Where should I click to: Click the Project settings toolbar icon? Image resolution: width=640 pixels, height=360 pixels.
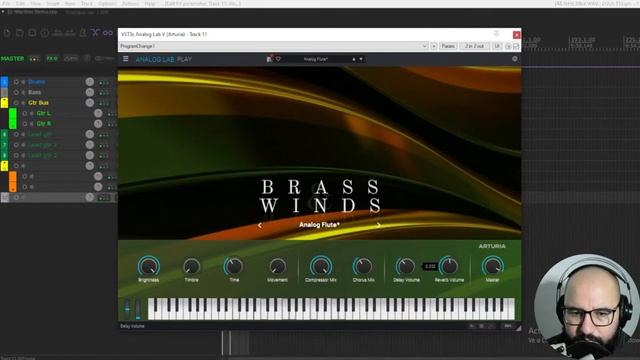click(x=45, y=33)
